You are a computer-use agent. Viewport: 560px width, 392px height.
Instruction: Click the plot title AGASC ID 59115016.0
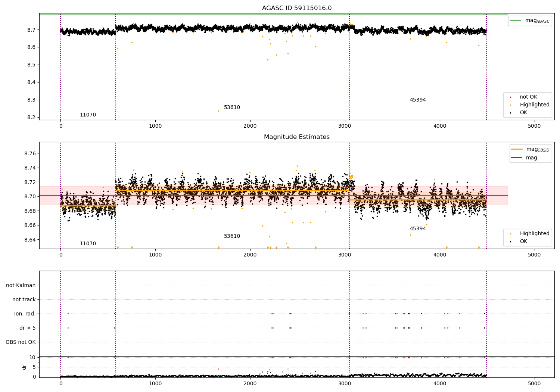tap(297, 8)
